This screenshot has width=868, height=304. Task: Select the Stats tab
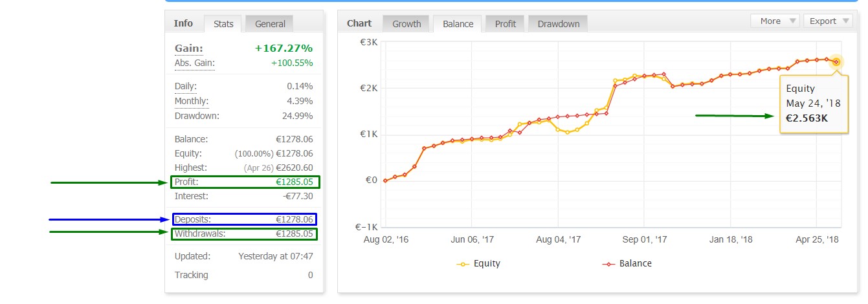click(x=223, y=24)
